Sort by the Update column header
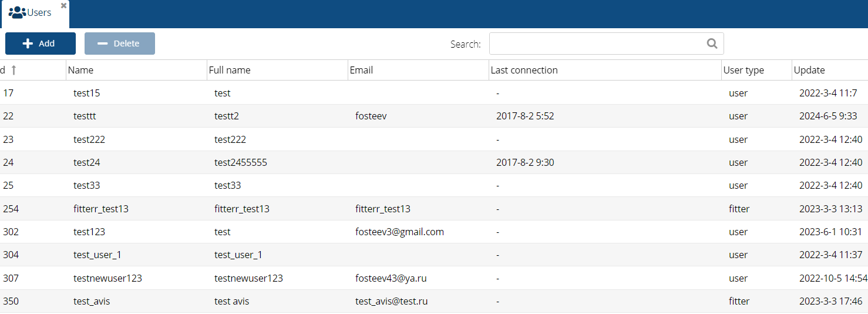 (x=809, y=70)
